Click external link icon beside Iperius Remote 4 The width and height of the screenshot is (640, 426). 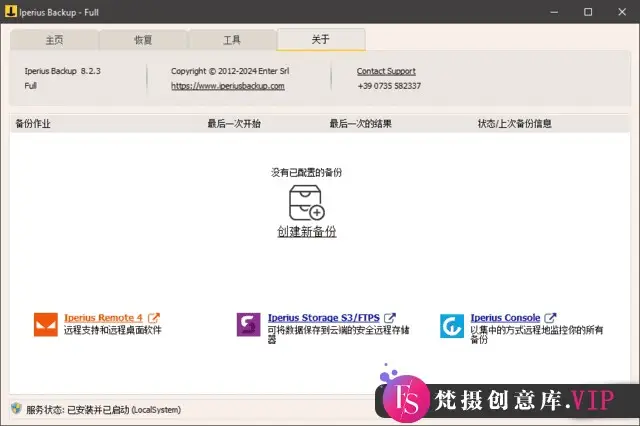[154, 317]
